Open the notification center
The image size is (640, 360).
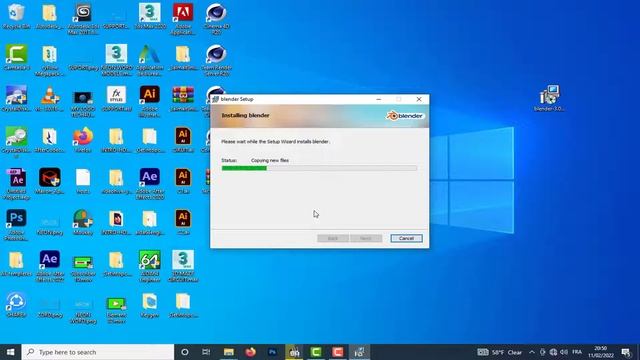626,352
